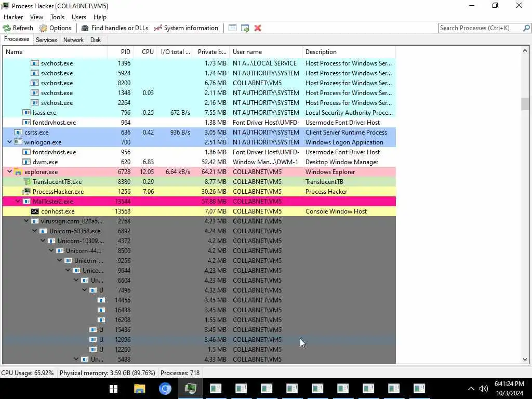The width and height of the screenshot is (532, 399).
Task: Click the TranslucentTB.exe process icon
Action: [x=27, y=182]
